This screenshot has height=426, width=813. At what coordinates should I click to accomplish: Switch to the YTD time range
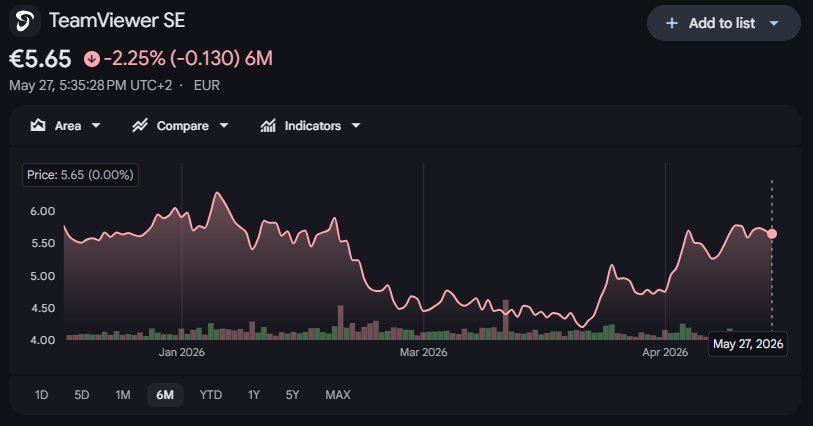click(211, 395)
